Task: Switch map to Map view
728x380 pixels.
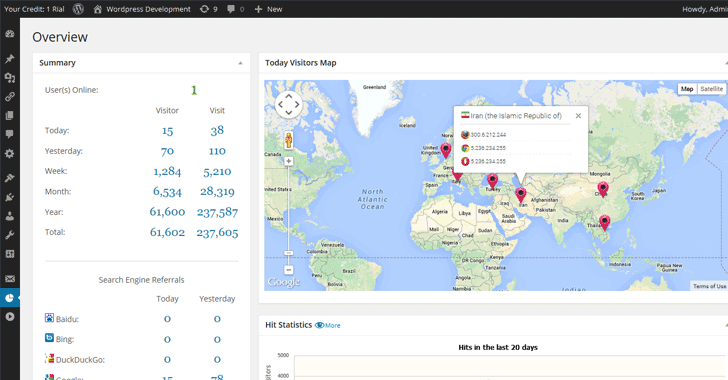Action: pyautogui.click(x=687, y=89)
